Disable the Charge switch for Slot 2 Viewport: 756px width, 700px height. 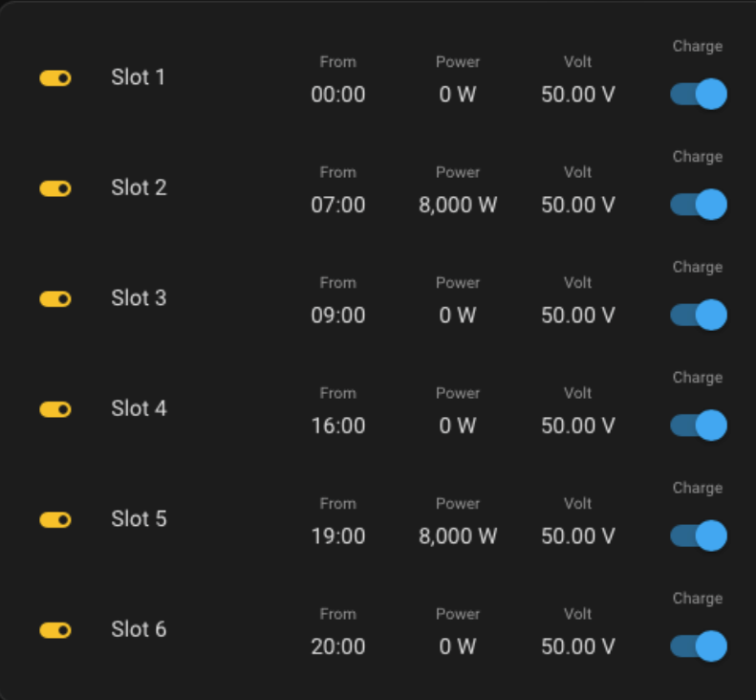coord(699,205)
